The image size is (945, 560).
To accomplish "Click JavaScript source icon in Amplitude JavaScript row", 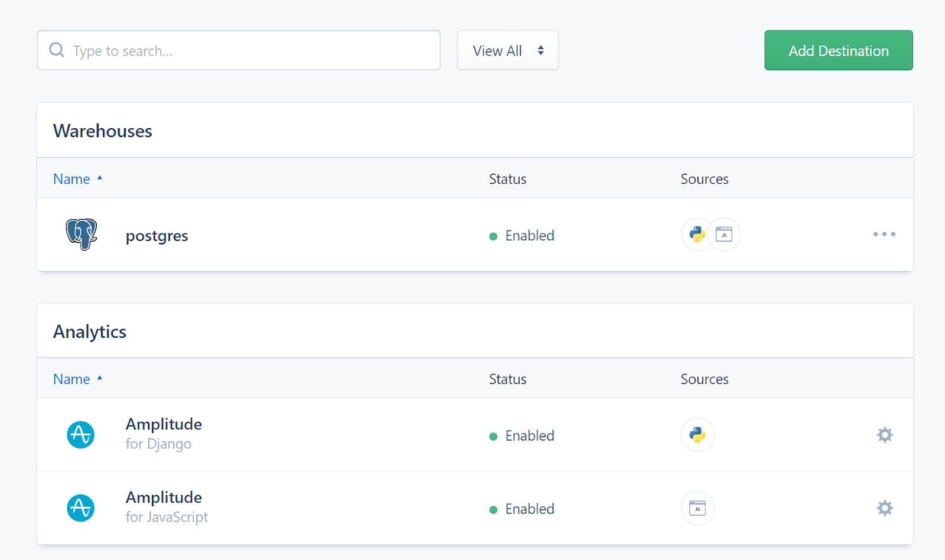I will [x=698, y=508].
